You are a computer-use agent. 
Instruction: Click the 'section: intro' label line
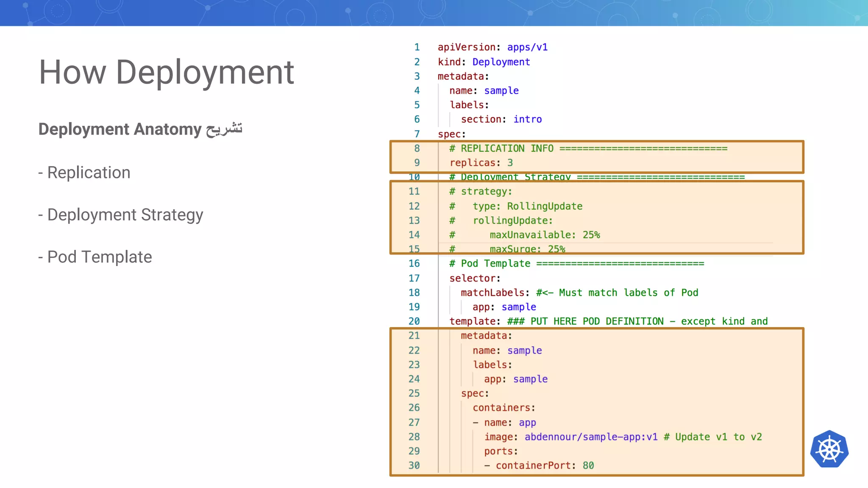tap(501, 119)
